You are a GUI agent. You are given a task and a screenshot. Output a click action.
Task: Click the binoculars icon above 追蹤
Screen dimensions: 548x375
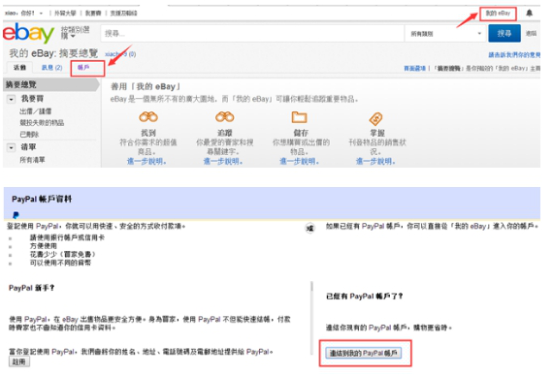[x=224, y=117]
